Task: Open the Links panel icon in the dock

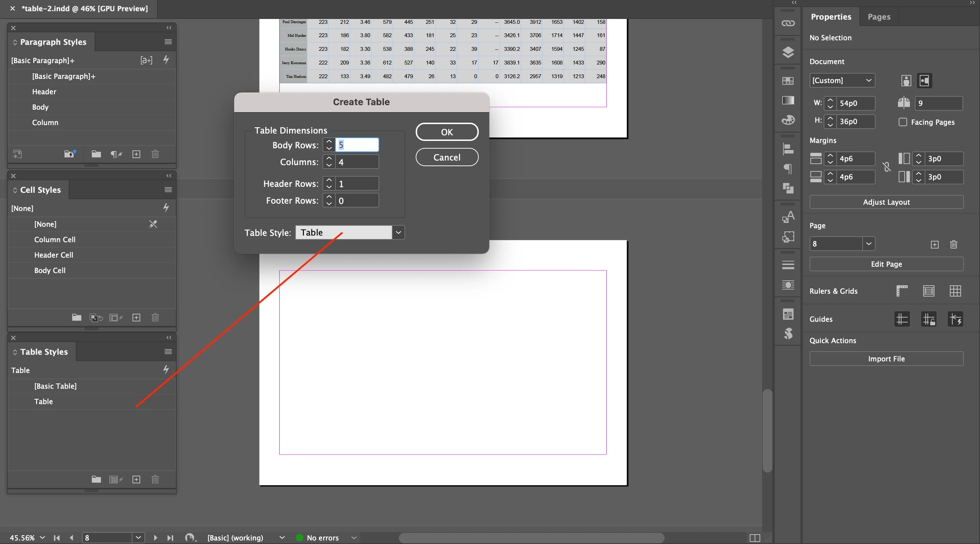Action: pyautogui.click(x=788, y=23)
